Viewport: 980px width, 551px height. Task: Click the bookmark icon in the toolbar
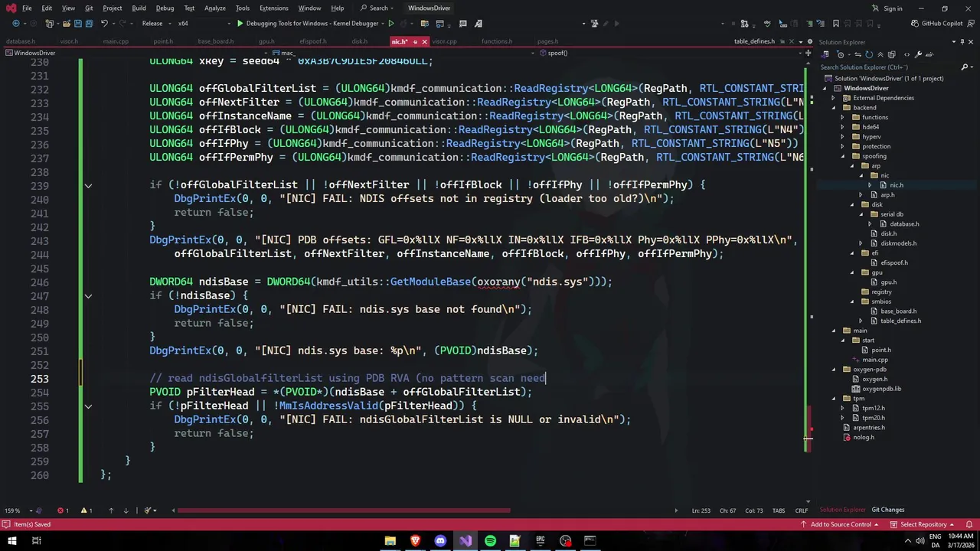[x=835, y=24]
